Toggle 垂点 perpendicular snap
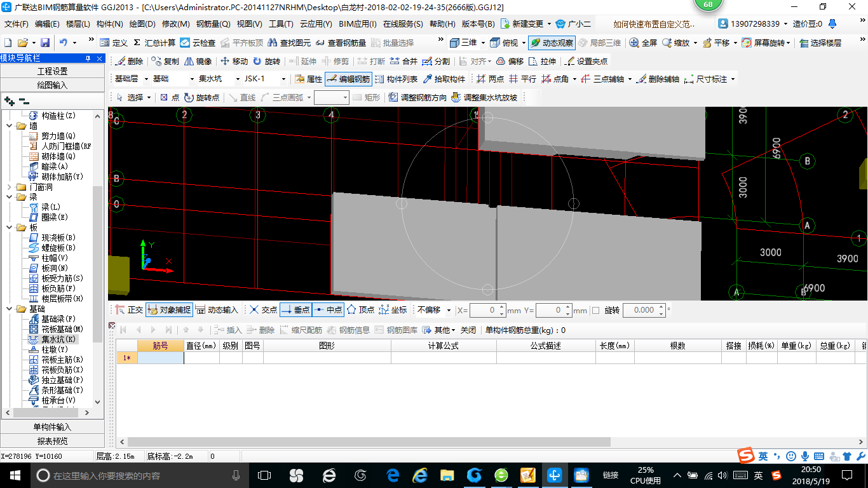The height and width of the screenshot is (488, 868). click(x=295, y=310)
